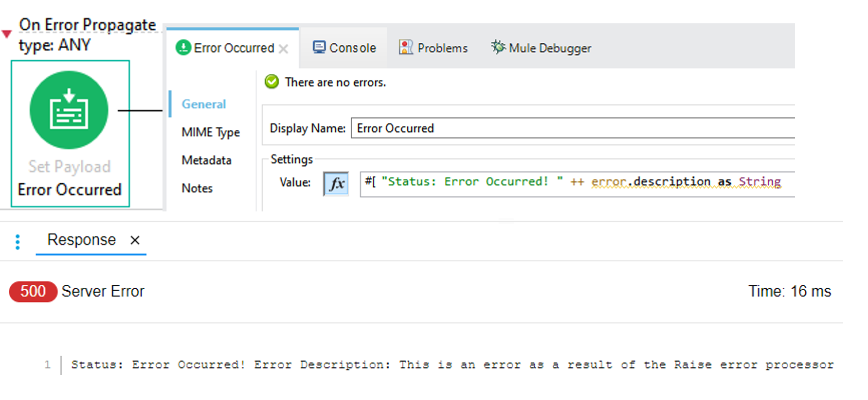Select the MIME Type section
The image size is (868, 400).
[211, 132]
